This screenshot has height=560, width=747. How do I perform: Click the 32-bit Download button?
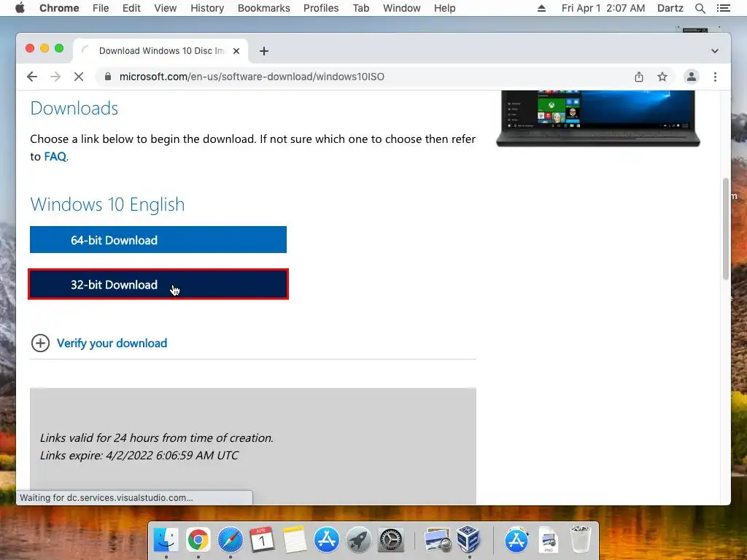[158, 284]
